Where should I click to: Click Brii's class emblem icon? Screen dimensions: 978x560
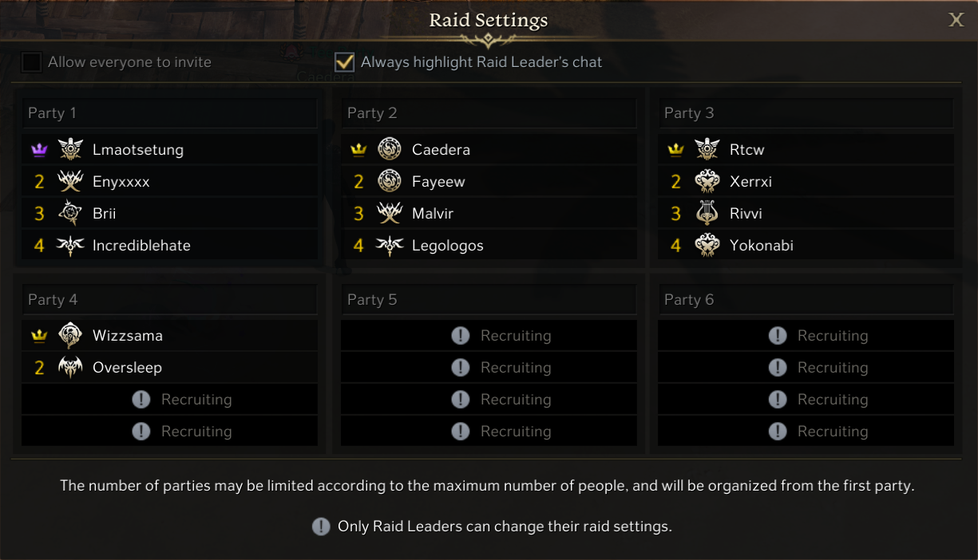[x=70, y=214]
